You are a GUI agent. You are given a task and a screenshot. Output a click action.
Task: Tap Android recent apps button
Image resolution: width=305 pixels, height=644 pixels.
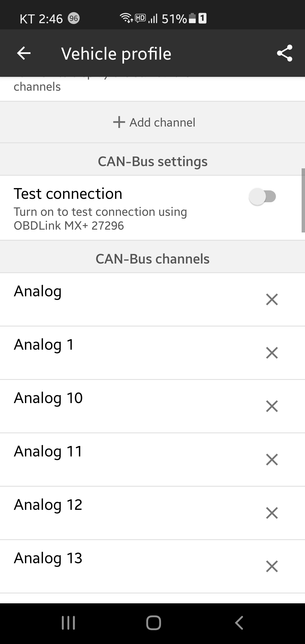click(68, 623)
